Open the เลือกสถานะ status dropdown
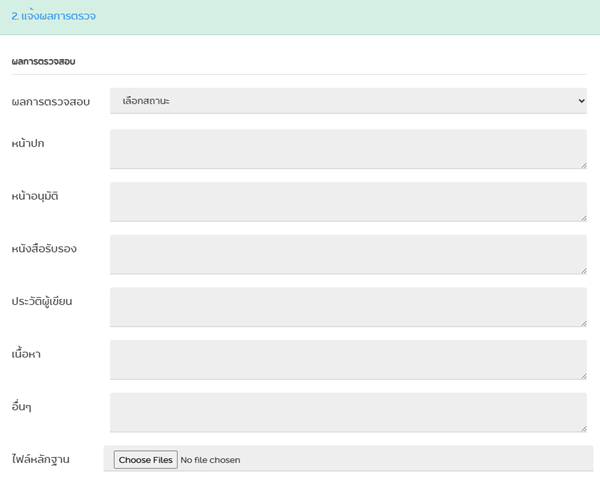The image size is (600, 485). 347,101
